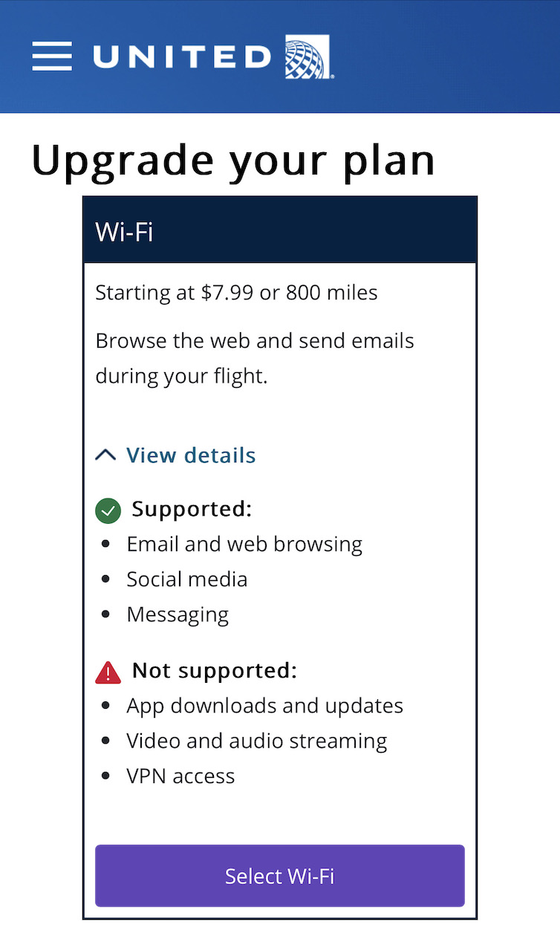The width and height of the screenshot is (560, 951).
Task: Click the Upgrade your plan heading
Action: [232, 159]
